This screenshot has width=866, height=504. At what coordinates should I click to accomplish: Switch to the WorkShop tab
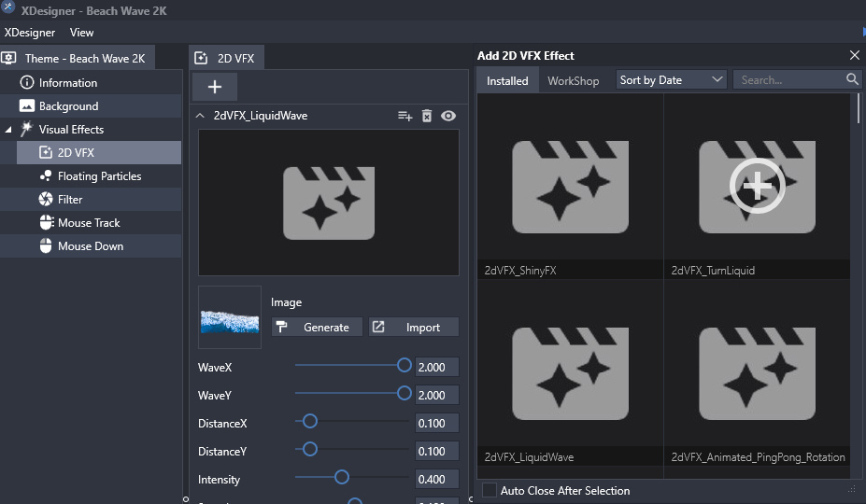573,81
